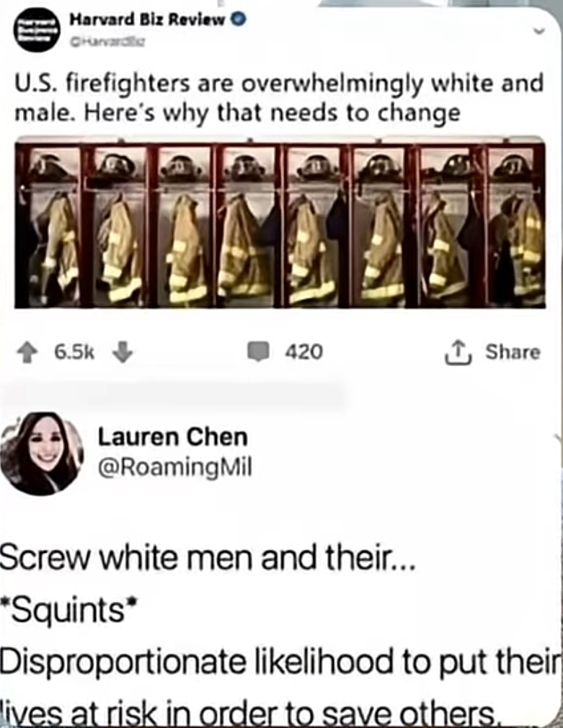
Task: Open the Lauren Chen display name
Action: tap(173, 437)
